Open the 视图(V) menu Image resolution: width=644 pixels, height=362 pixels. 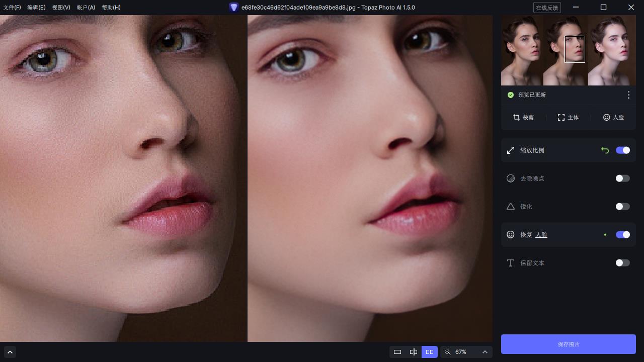[61, 8]
